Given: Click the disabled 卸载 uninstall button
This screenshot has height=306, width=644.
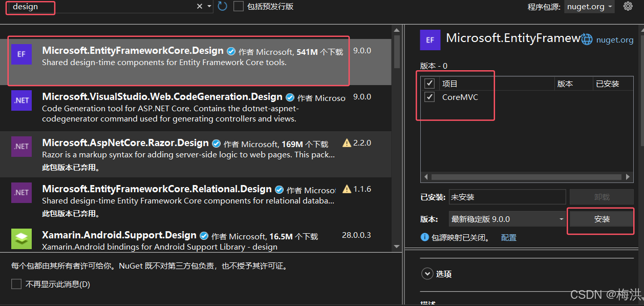Looking at the screenshot, I should (x=602, y=197).
